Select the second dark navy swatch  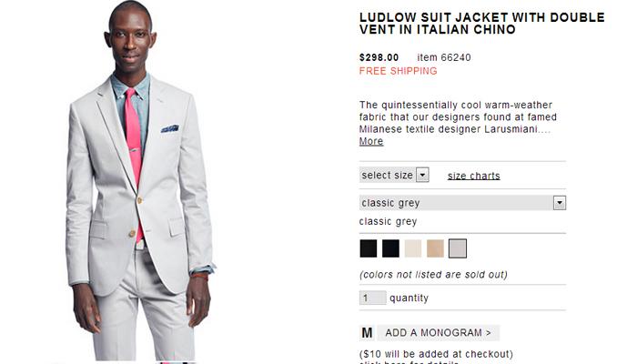click(x=390, y=248)
